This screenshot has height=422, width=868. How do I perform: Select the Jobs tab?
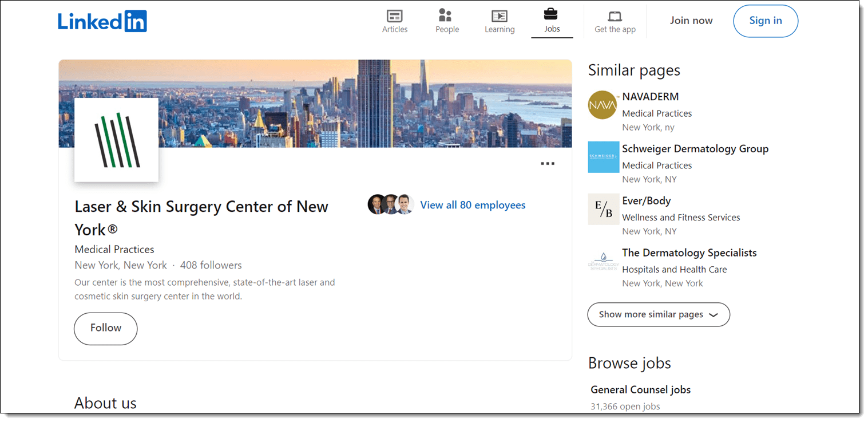click(552, 21)
